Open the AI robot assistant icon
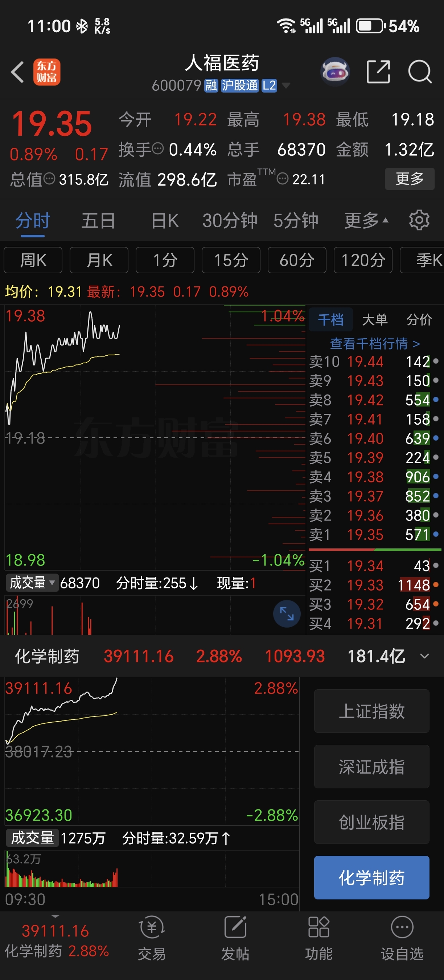This screenshot has width=444, height=980. (x=335, y=71)
